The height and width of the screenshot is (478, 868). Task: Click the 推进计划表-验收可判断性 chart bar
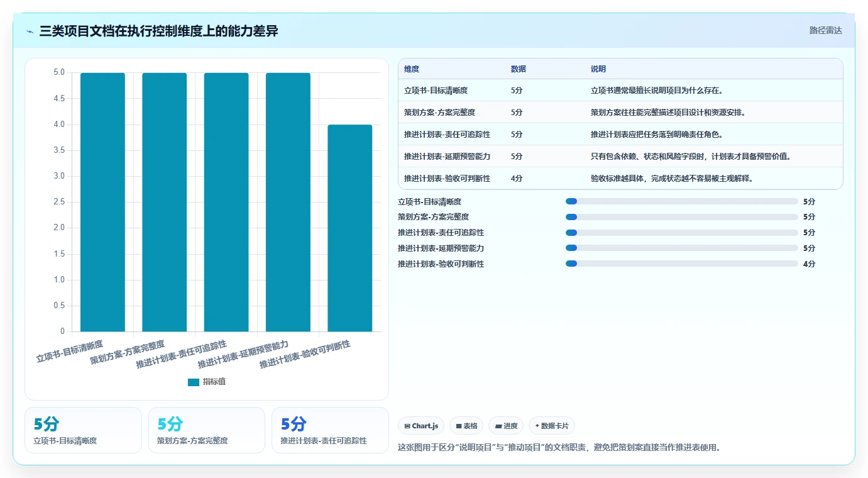(350, 228)
